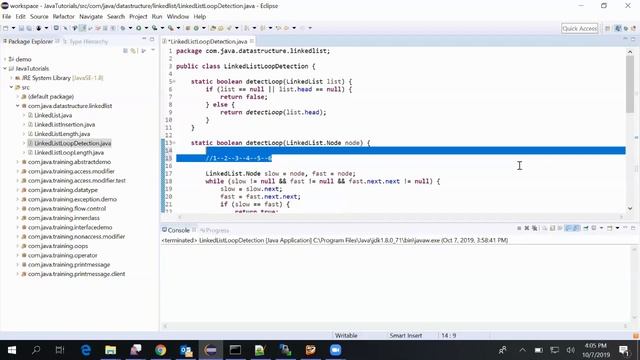640x360 pixels.
Task: Expand the JRE System Library node
Action: tap(11, 78)
